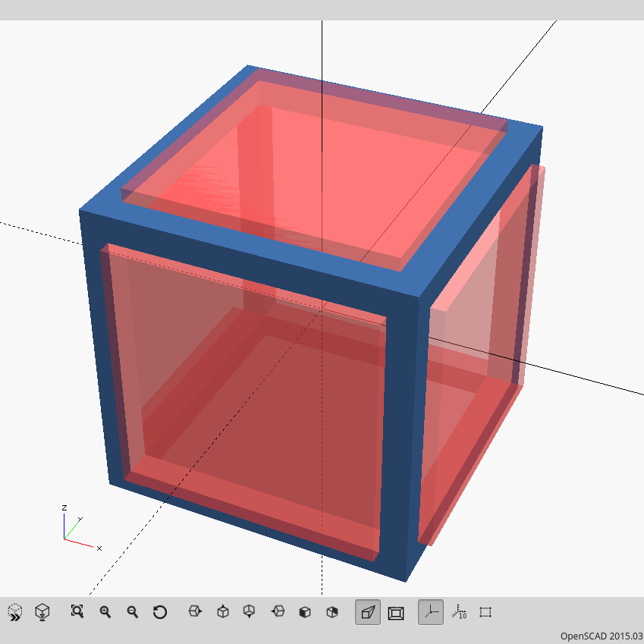Viewport: 644px width, 644px height.
Task: Switch to top view
Action: click(223, 612)
